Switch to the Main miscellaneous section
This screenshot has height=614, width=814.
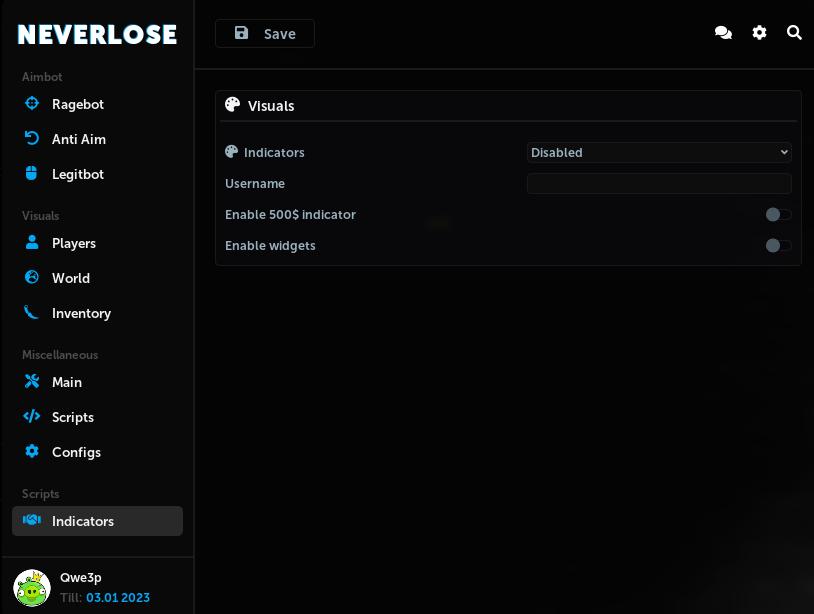coord(66,382)
